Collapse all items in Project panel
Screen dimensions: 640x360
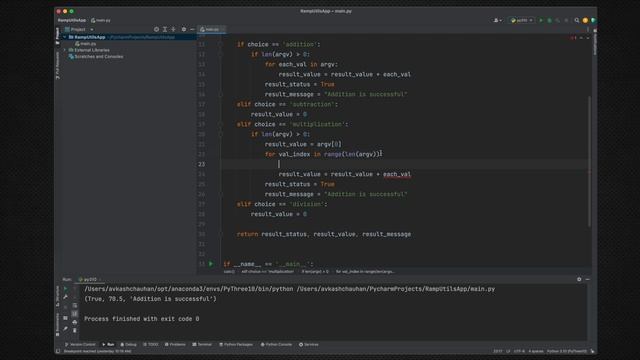pyautogui.click(x=173, y=29)
